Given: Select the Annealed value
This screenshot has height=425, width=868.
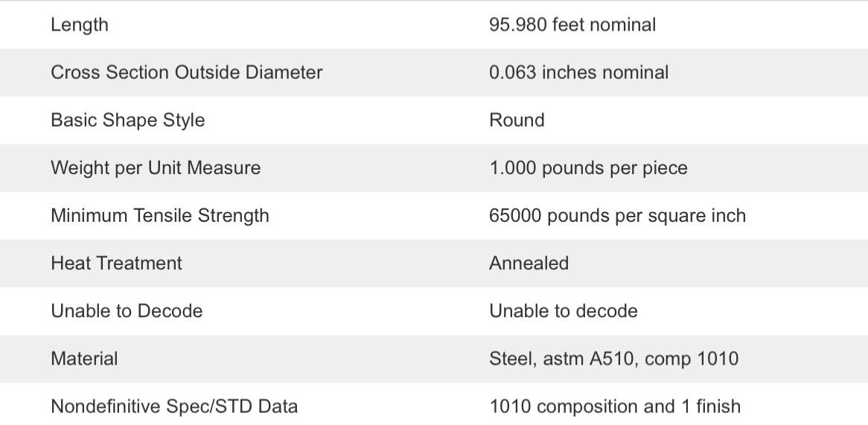Looking at the screenshot, I should 529,263.
